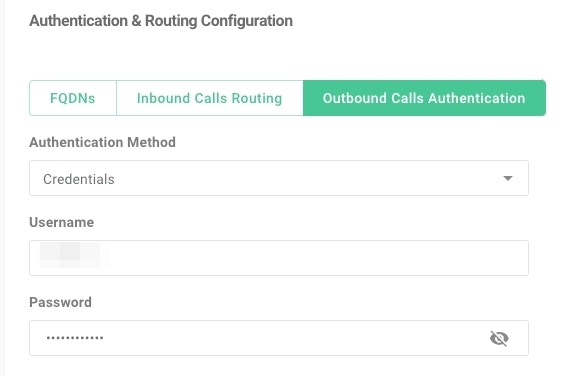View FQDNs settings from the tab bar
This screenshot has width=583, height=376.
pos(73,98)
